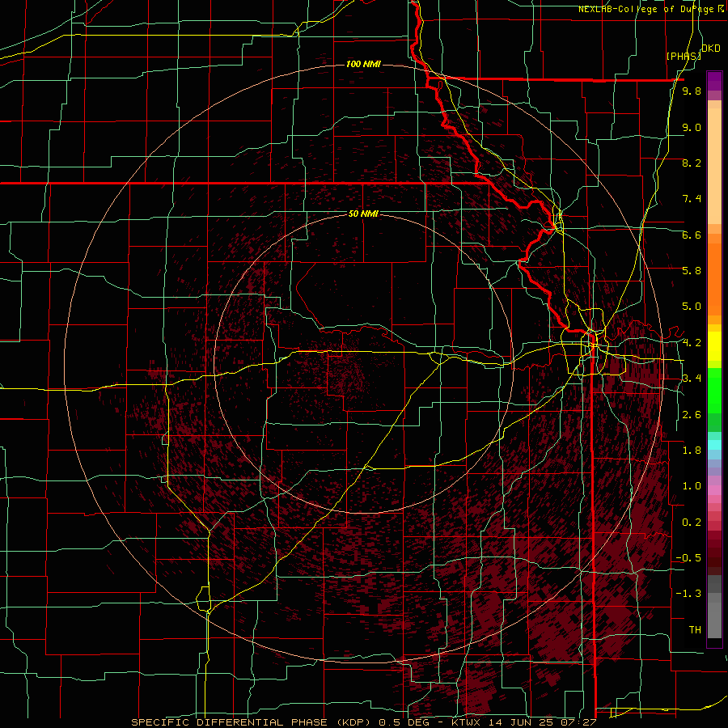Click the -1.3 scale value
The image size is (728, 728).
[x=688, y=594]
